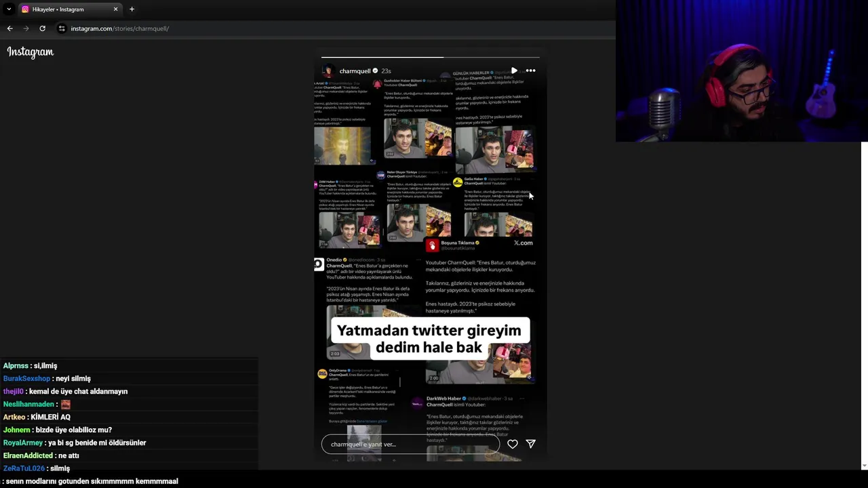The height and width of the screenshot is (488, 868).
Task: Click the Yatmadan twitter gireyim caption sticker
Action: click(429, 339)
